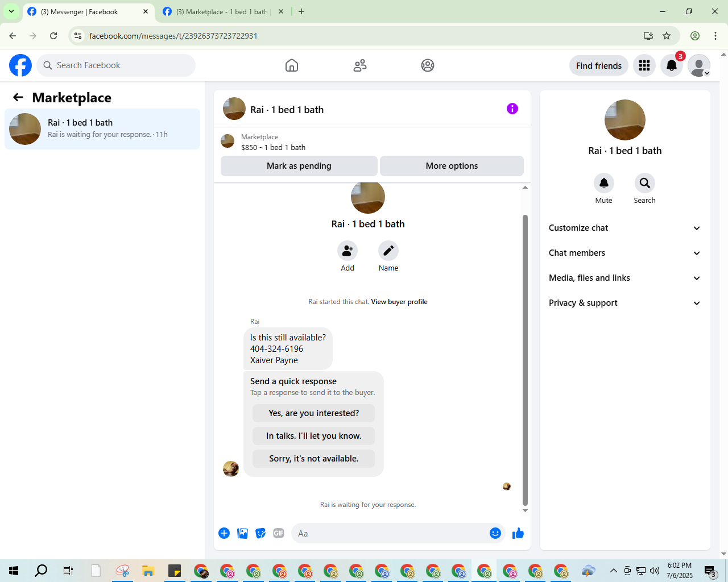Click the browser address bar URL
This screenshot has width=728, height=582.
pyautogui.click(x=173, y=36)
